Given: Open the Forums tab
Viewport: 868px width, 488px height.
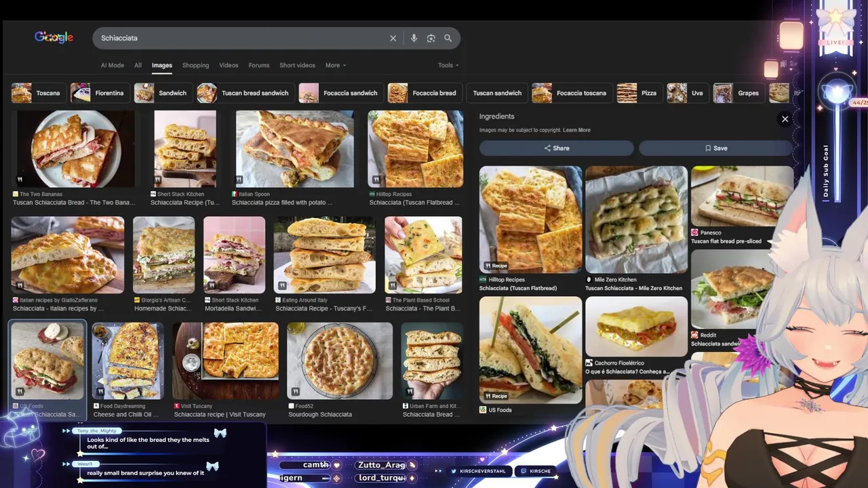Looking at the screenshot, I should pos(259,65).
